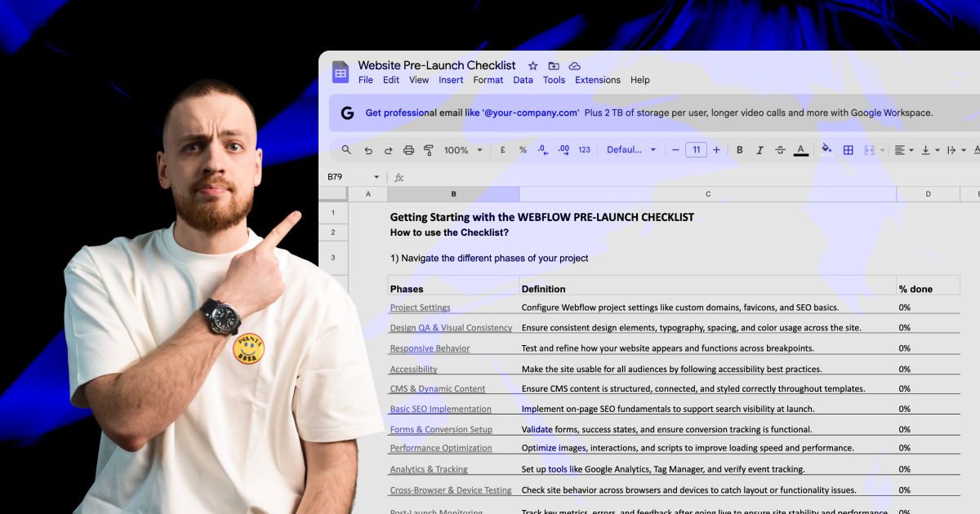This screenshot has width=980, height=514.
Task: Select row 3 header
Action: tap(333, 258)
